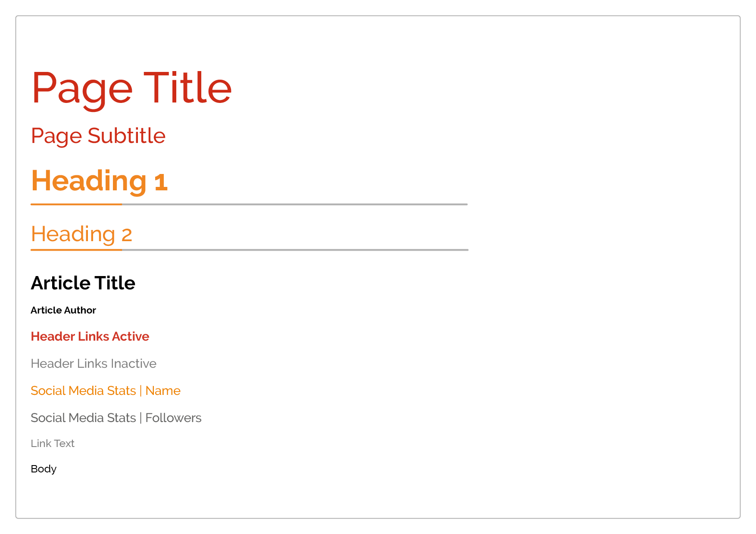The image size is (756, 534).
Task: Click the orange underline segment below Heading 2
Action: point(76,250)
